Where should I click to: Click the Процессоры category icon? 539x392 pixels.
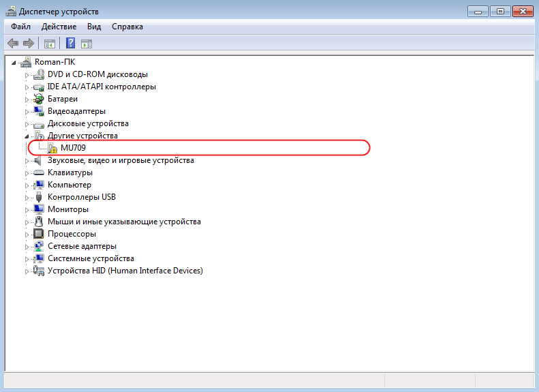pyautogui.click(x=39, y=234)
